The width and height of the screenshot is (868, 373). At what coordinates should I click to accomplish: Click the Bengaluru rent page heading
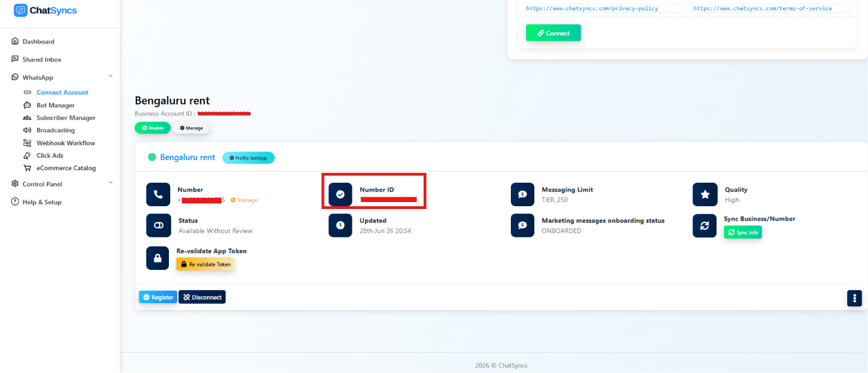(x=172, y=101)
